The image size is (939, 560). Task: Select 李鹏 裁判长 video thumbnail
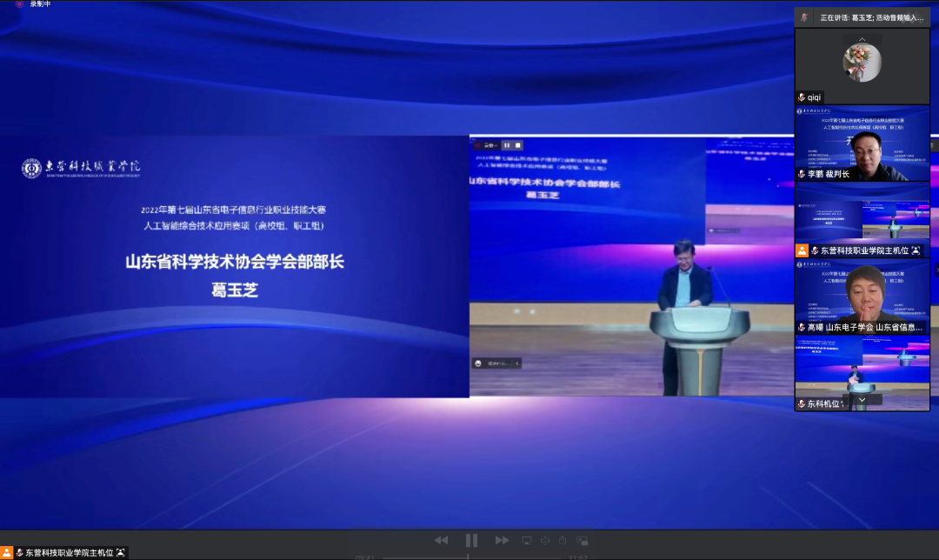(x=862, y=144)
